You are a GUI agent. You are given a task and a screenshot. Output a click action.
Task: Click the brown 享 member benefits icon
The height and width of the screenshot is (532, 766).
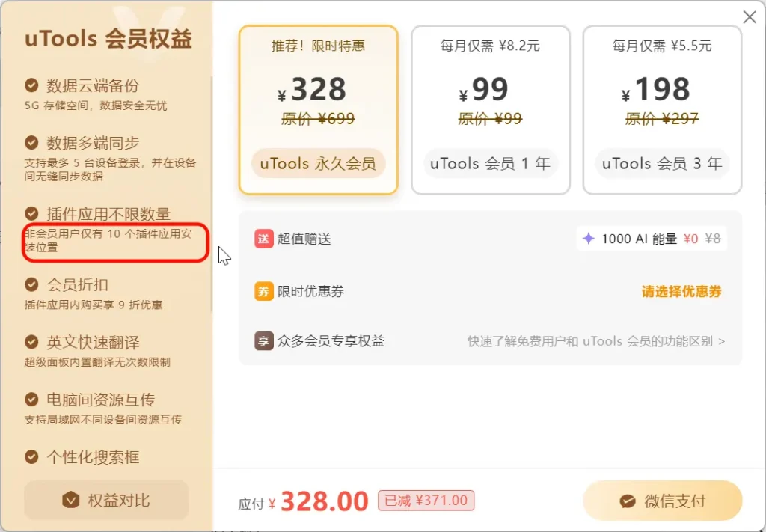tap(263, 341)
